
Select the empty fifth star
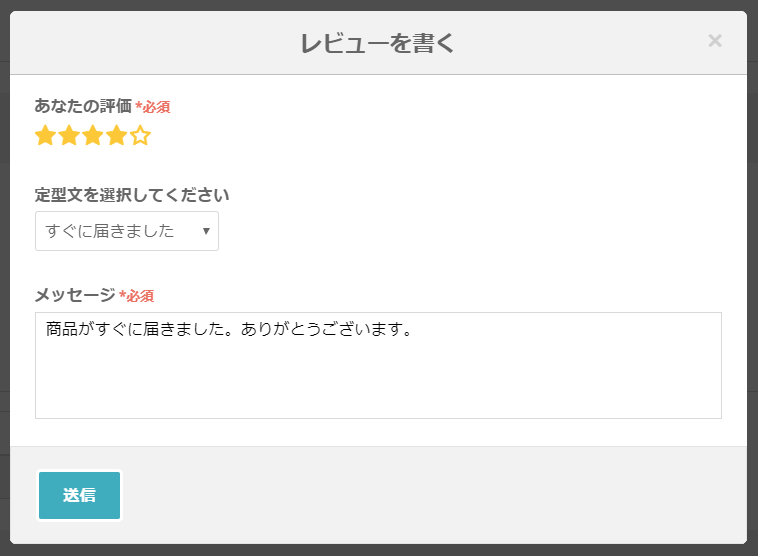[141, 136]
